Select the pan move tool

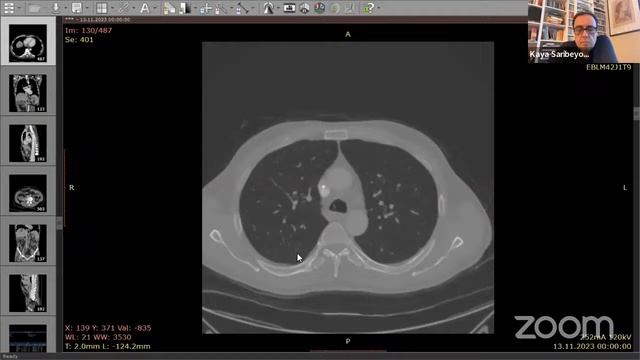(x=205, y=8)
